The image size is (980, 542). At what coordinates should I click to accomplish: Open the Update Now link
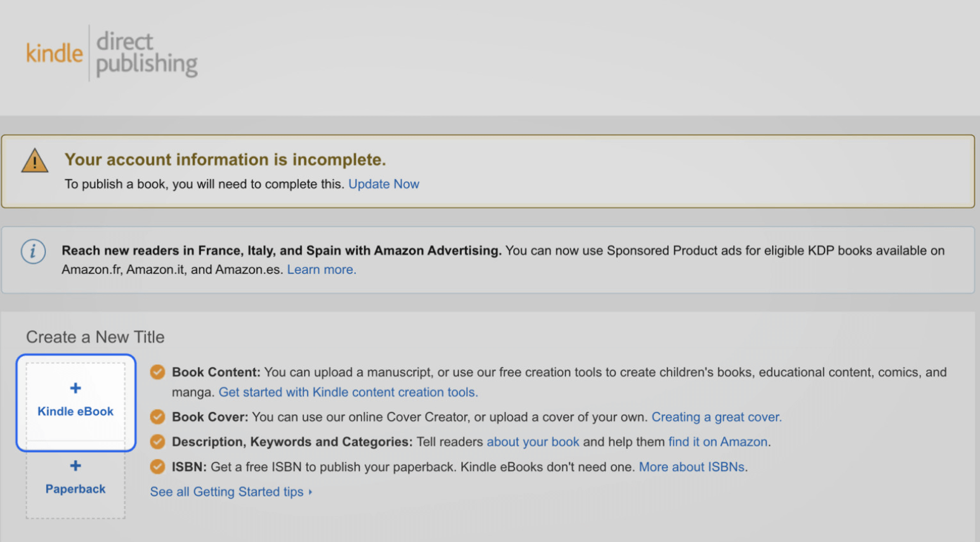pyautogui.click(x=383, y=184)
